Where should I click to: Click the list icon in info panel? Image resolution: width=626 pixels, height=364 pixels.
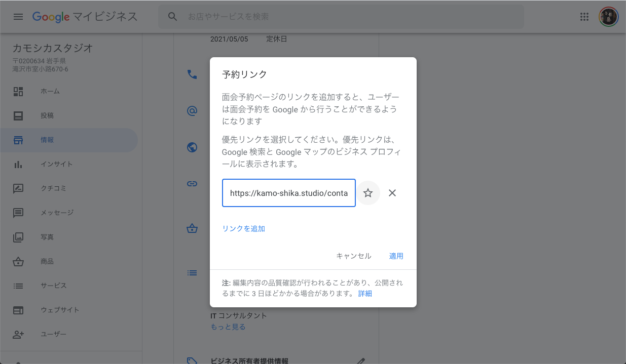point(192,273)
